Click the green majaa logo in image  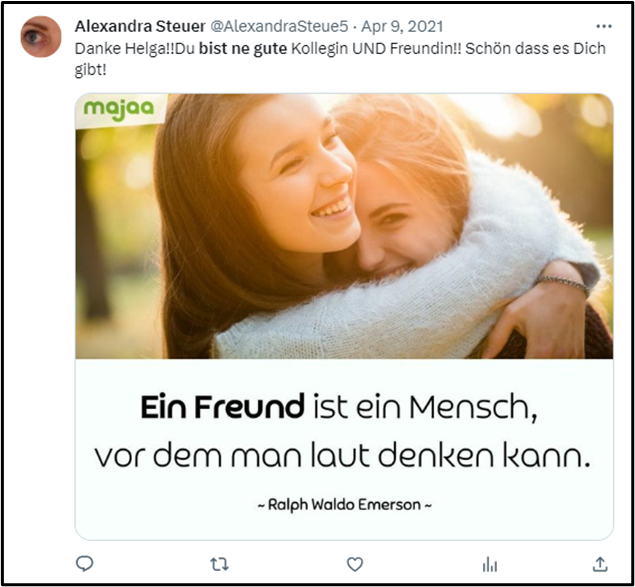click(119, 109)
